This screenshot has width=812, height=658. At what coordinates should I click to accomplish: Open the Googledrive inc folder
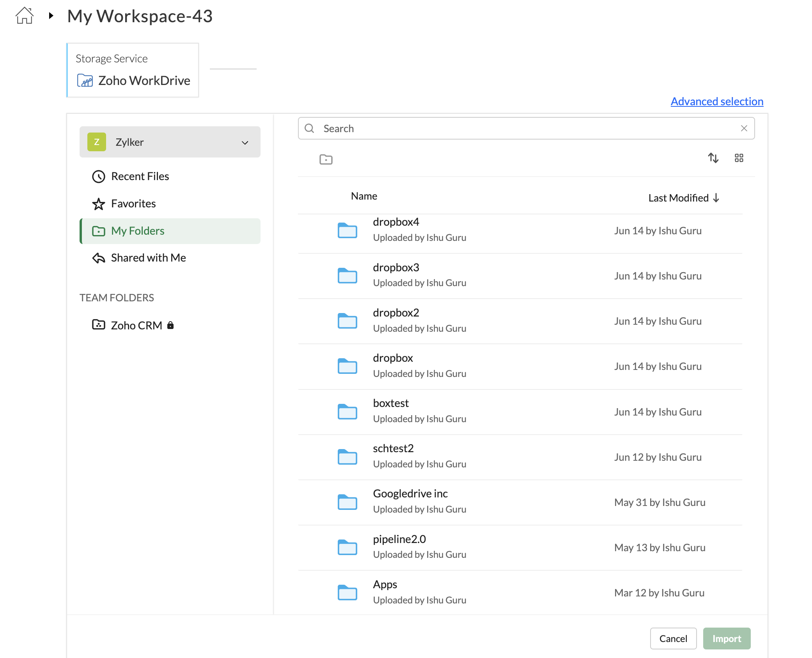click(x=410, y=493)
